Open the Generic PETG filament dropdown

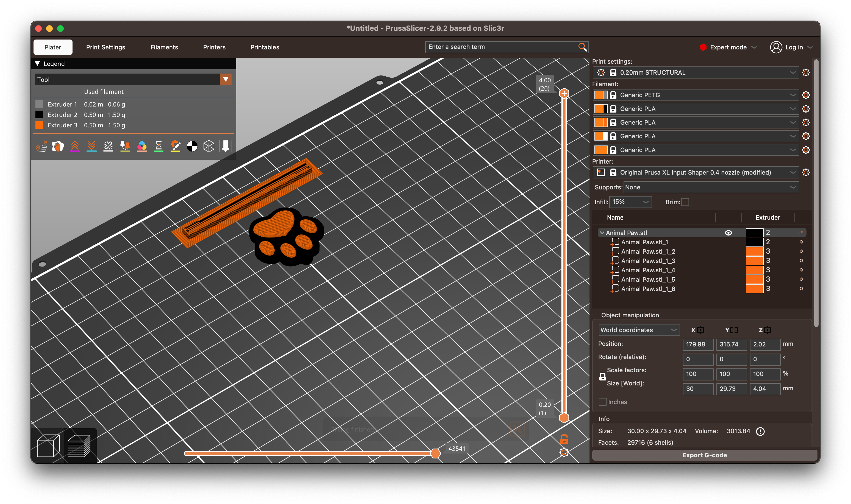click(x=695, y=95)
